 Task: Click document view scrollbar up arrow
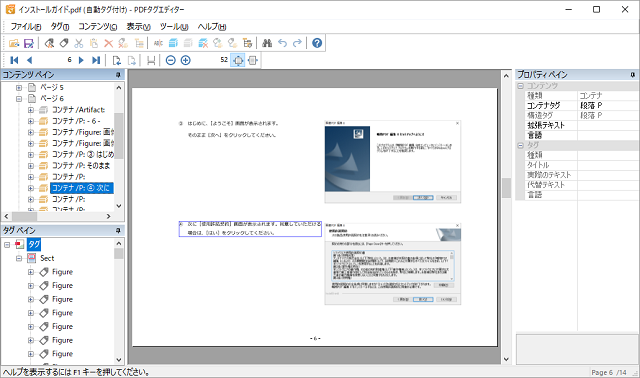(x=506, y=76)
